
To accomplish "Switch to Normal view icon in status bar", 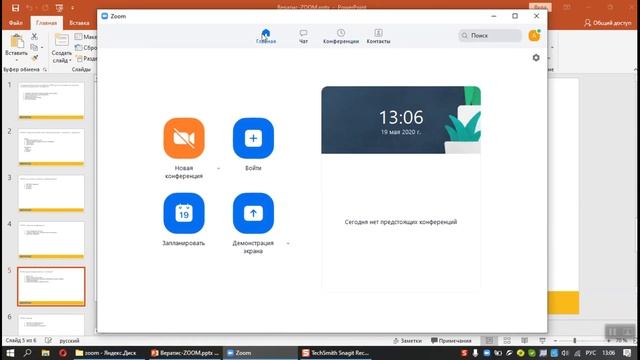I will coord(489,340).
